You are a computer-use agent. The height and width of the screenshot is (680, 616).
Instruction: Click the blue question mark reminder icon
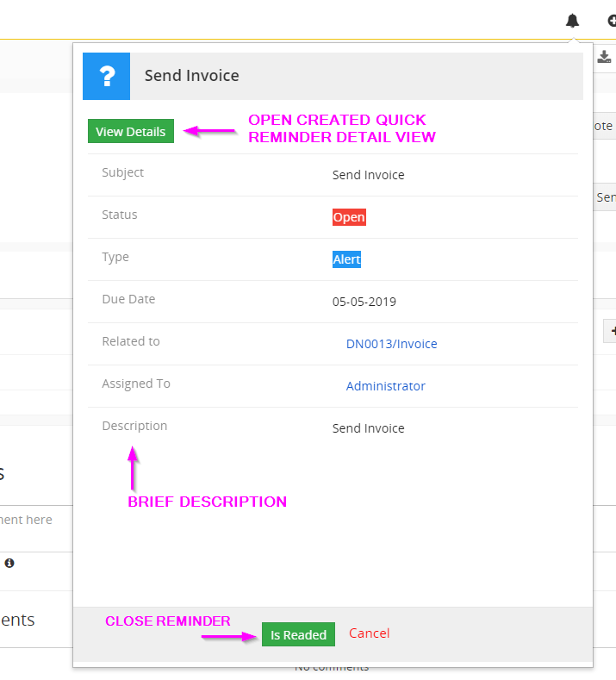coord(106,76)
